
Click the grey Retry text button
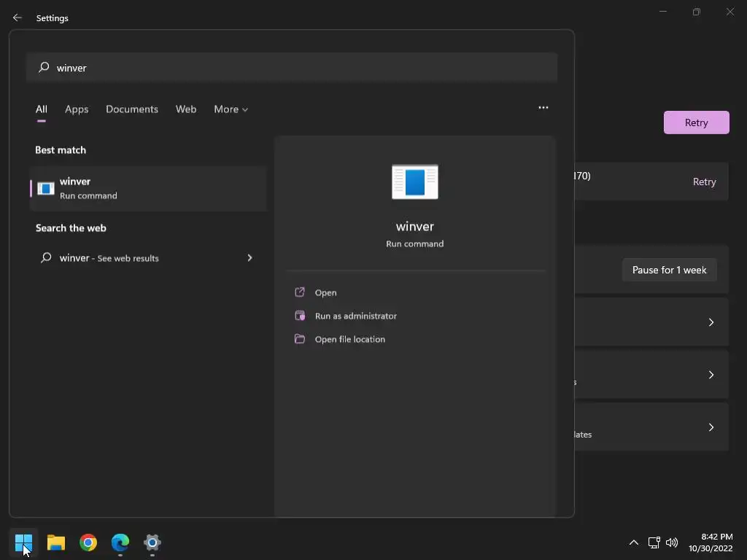coord(704,182)
